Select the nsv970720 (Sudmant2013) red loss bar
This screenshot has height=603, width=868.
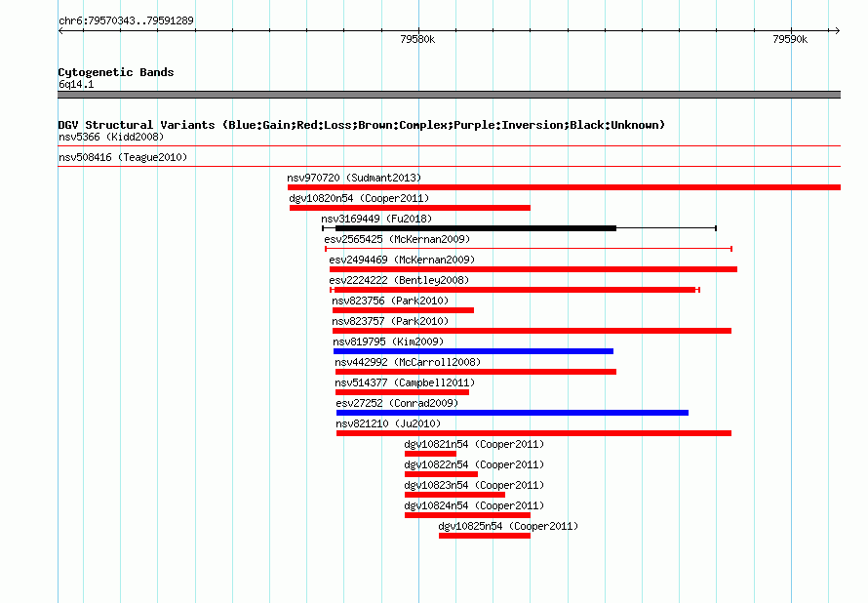[564, 187]
